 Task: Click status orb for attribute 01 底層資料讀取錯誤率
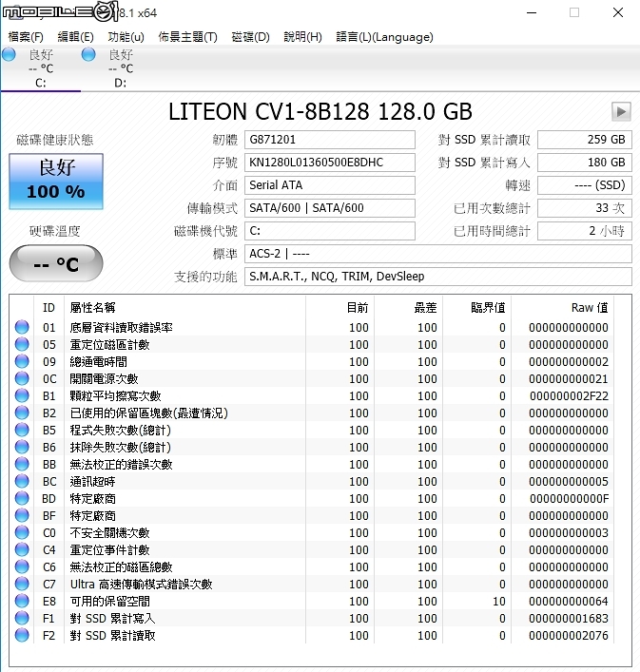tap(22, 327)
